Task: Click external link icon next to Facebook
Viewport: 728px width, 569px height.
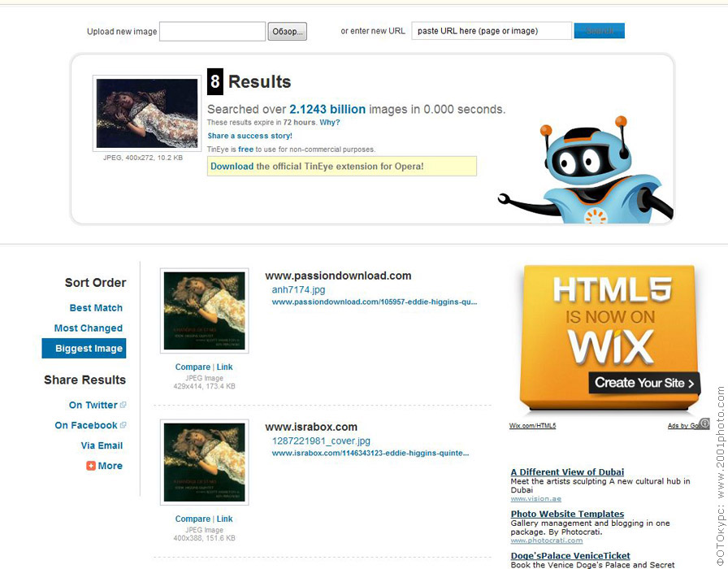Action: coord(123,425)
